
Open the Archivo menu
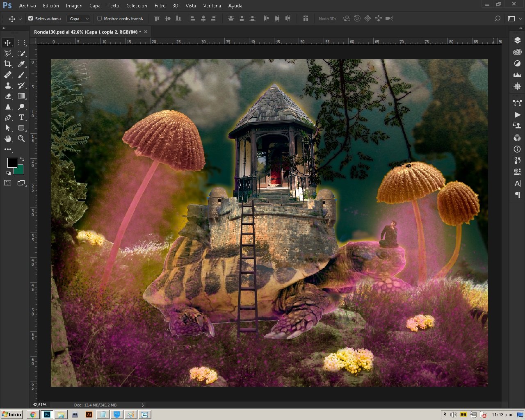pyautogui.click(x=27, y=6)
